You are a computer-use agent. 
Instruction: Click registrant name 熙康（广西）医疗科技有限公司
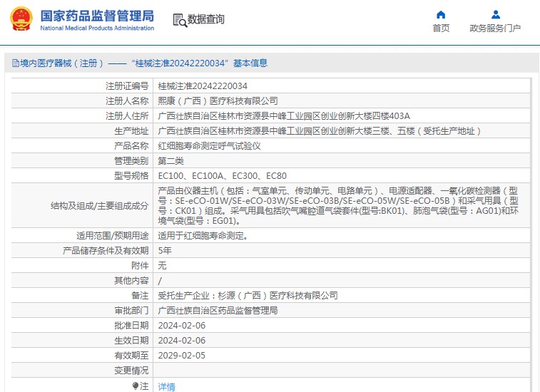pos(218,100)
